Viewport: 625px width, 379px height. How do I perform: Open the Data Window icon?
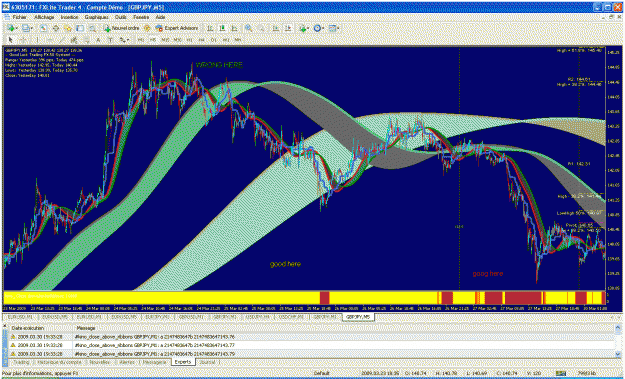coord(56,28)
